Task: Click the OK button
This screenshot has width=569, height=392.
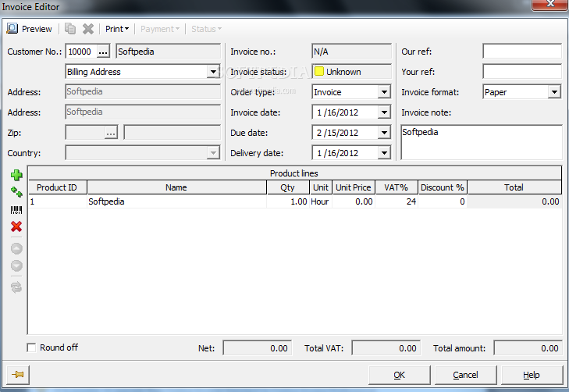Action: coord(399,375)
